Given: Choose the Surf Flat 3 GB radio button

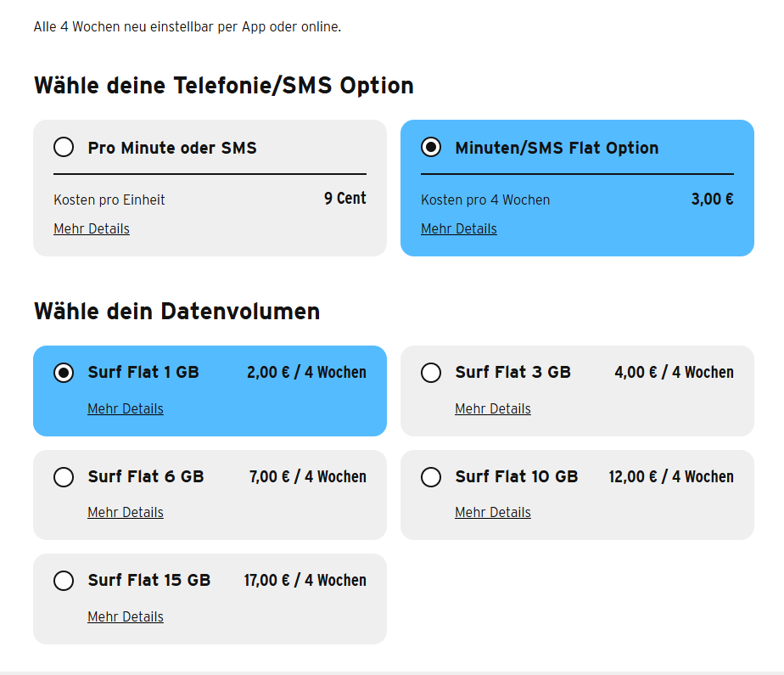Looking at the screenshot, I should pos(431,373).
